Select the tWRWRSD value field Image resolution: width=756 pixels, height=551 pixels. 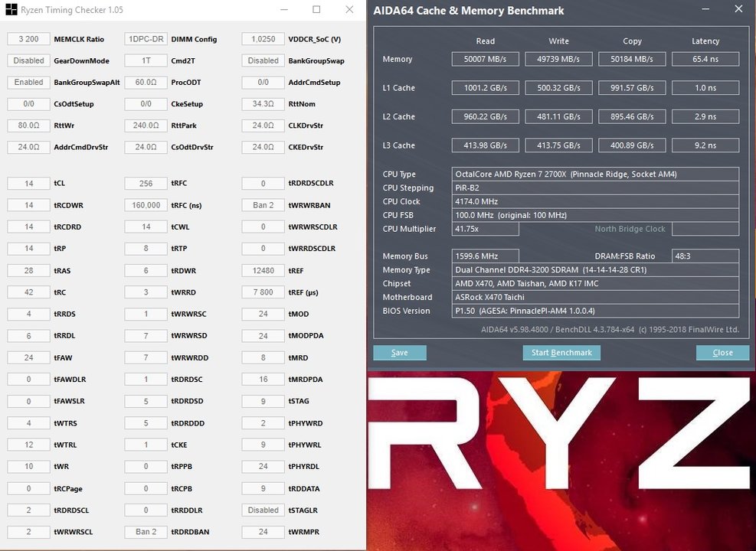pos(146,336)
